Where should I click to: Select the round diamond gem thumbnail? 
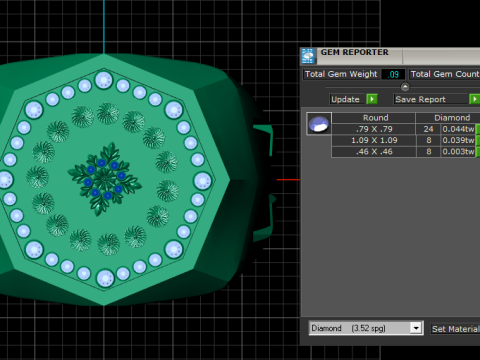pyautogui.click(x=319, y=124)
